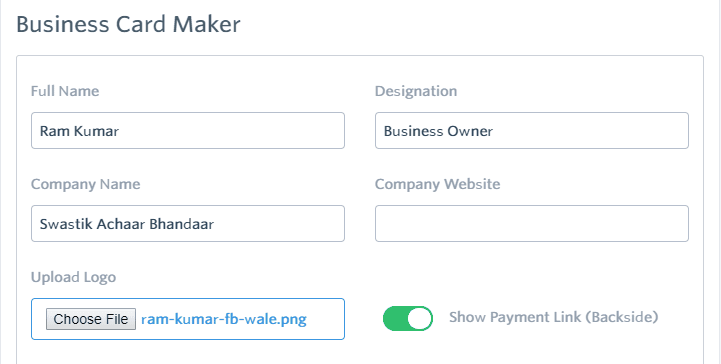Image resolution: width=721 pixels, height=364 pixels.
Task: Click the Upload Logo label
Action: pos(73,277)
